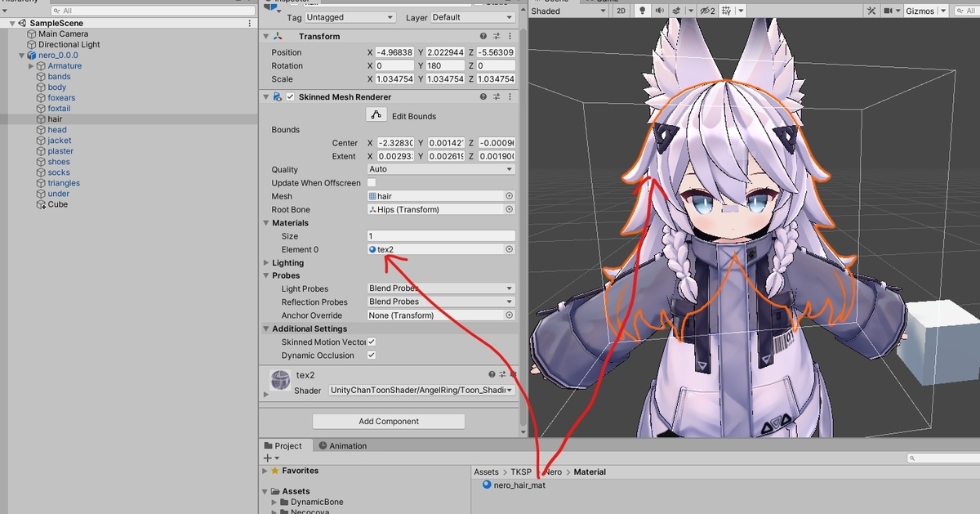Select jacket object in Hierarchy
Viewport: 980px width, 514px height.
coord(59,141)
